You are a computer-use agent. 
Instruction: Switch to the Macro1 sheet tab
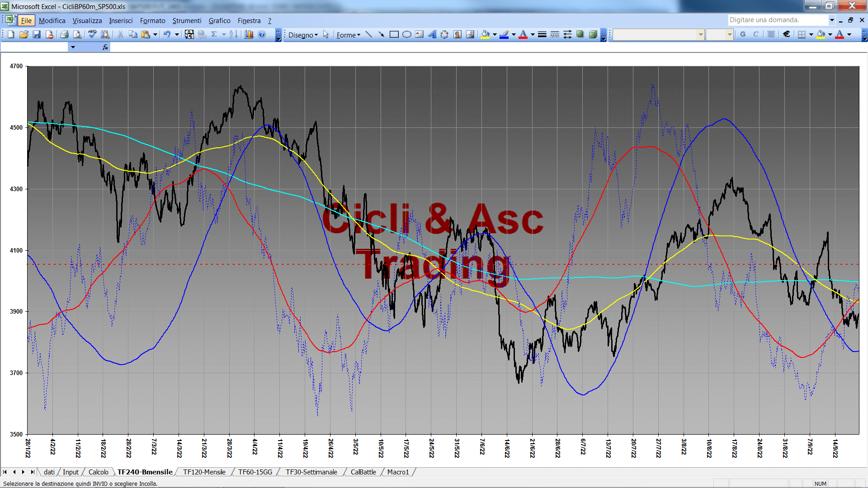tap(398, 472)
